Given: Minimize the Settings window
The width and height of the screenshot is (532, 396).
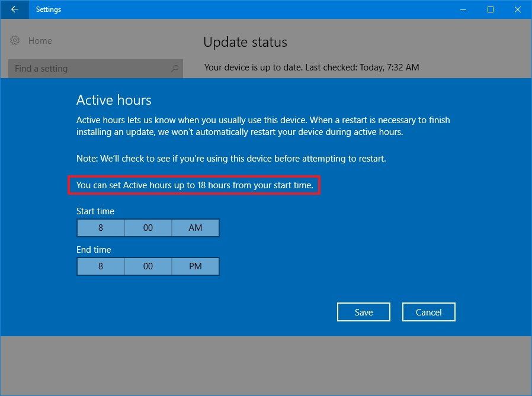Looking at the screenshot, I should tap(463, 9).
